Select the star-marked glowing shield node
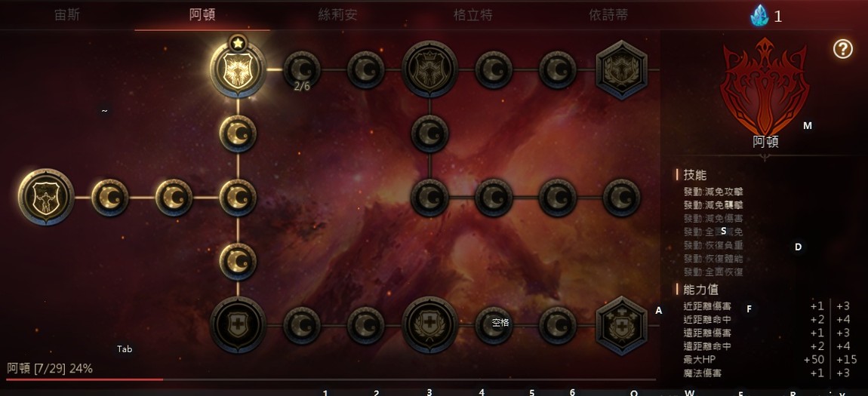This screenshot has height=396, width=868. (238, 69)
